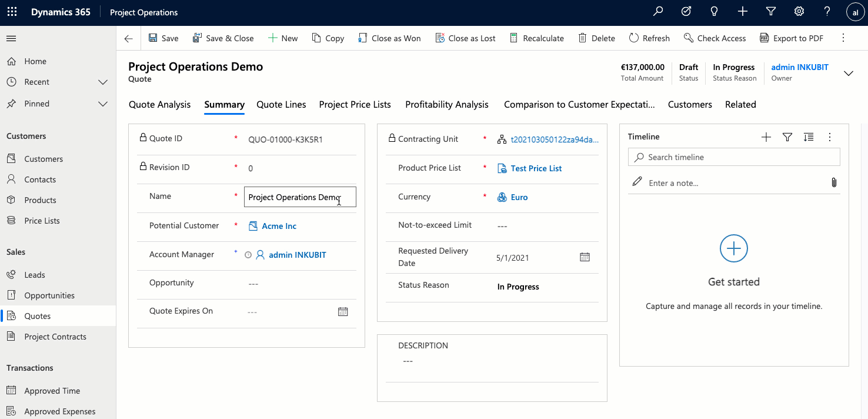868x419 pixels.
Task: Click the Close as Won button
Action: pos(389,38)
